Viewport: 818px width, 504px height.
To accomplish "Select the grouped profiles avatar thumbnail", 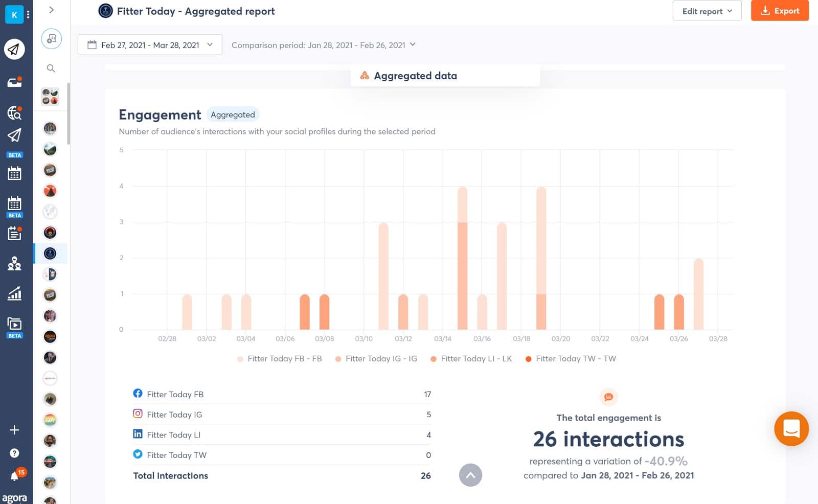I will point(50,97).
